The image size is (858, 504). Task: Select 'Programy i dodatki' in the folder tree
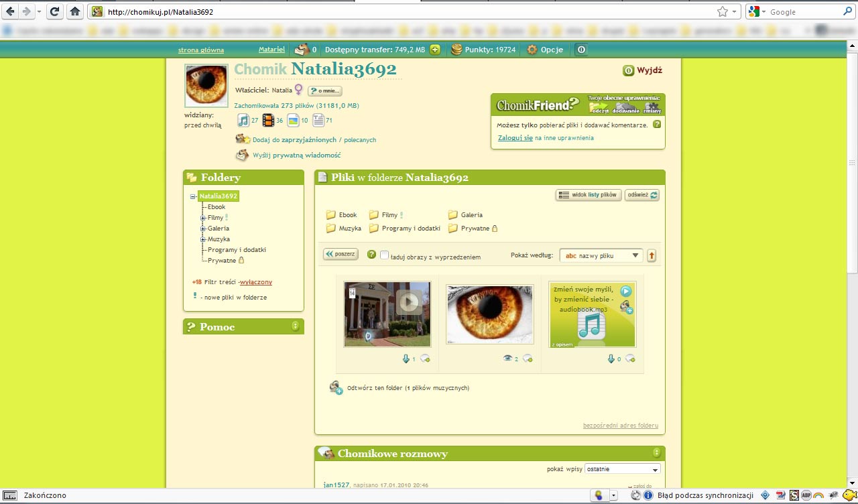[237, 250]
